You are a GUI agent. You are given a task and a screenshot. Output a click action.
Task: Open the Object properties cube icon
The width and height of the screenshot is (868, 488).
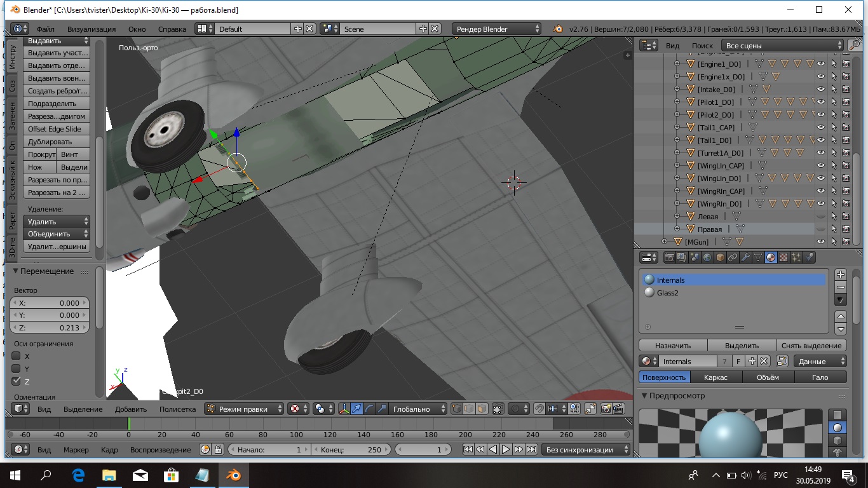coord(720,257)
